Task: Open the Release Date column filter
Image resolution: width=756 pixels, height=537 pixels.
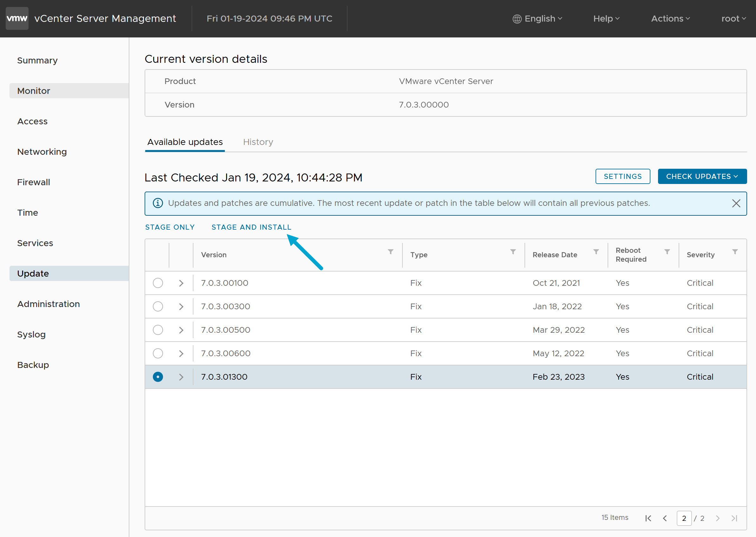Action: click(596, 252)
